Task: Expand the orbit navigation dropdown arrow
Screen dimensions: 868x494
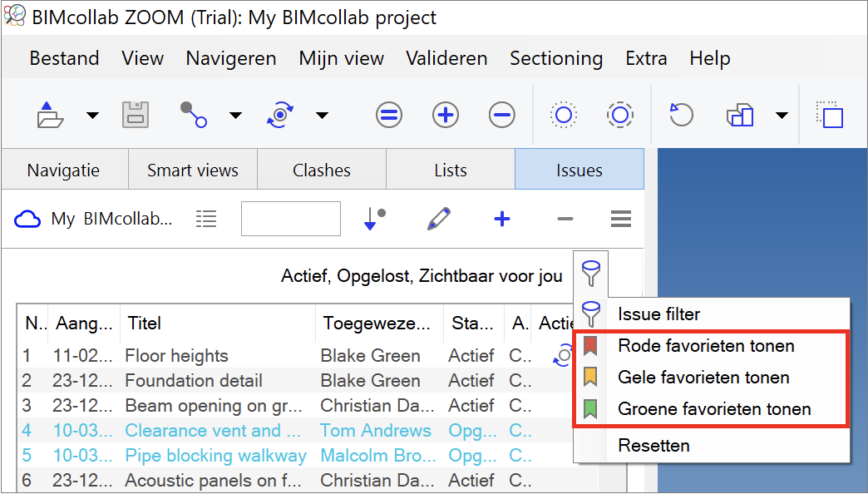Action: point(323,116)
